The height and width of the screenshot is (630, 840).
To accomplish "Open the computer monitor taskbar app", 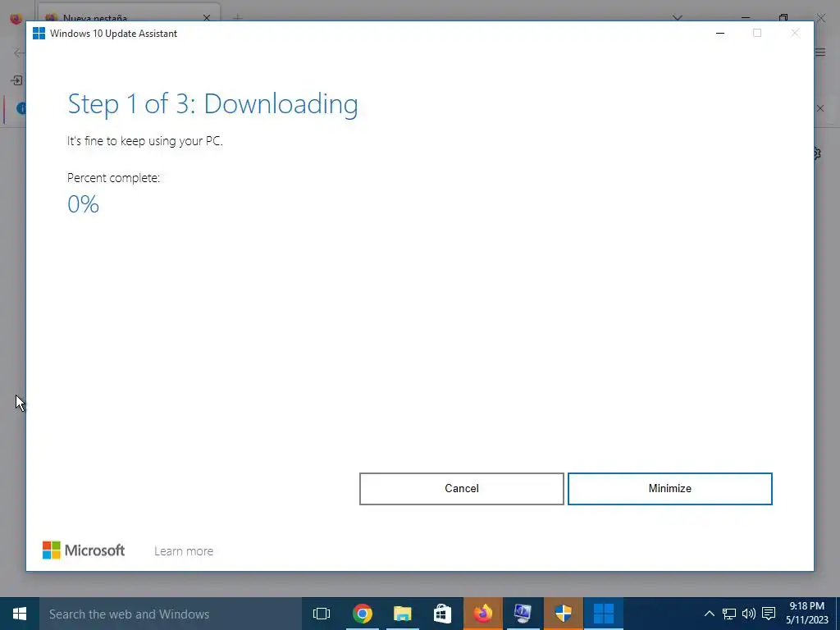I will (x=523, y=614).
